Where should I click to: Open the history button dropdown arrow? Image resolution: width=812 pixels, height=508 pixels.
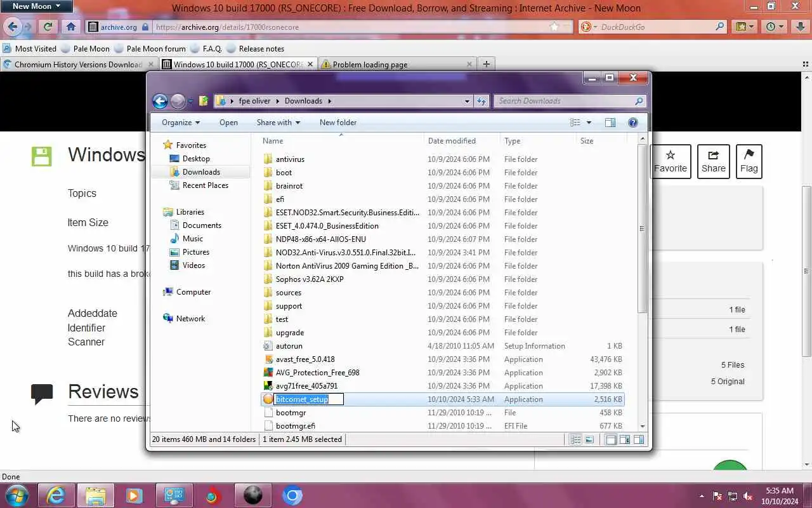click(x=782, y=27)
